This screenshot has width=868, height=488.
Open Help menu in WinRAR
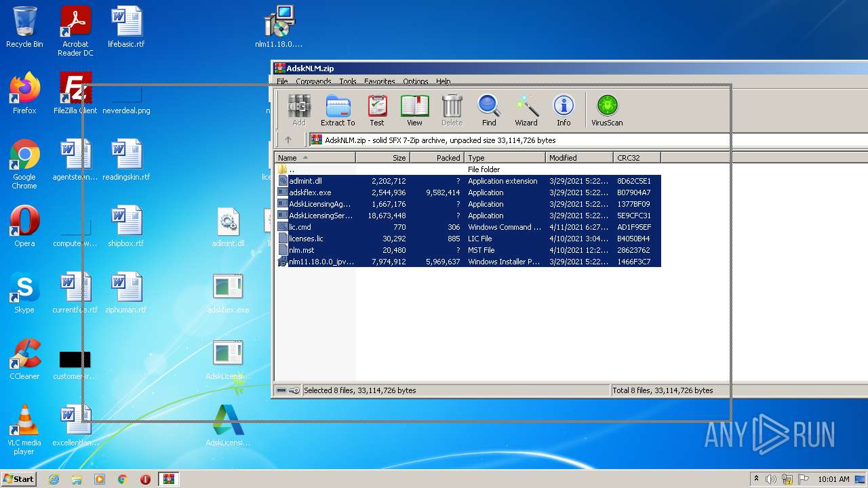pos(443,81)
